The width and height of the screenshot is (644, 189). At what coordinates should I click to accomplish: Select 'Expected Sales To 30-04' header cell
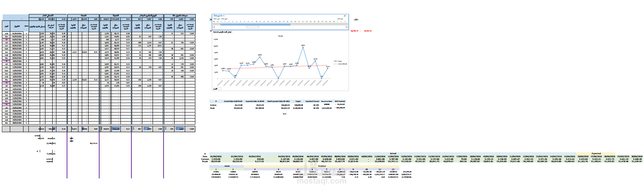click(255, 101)
